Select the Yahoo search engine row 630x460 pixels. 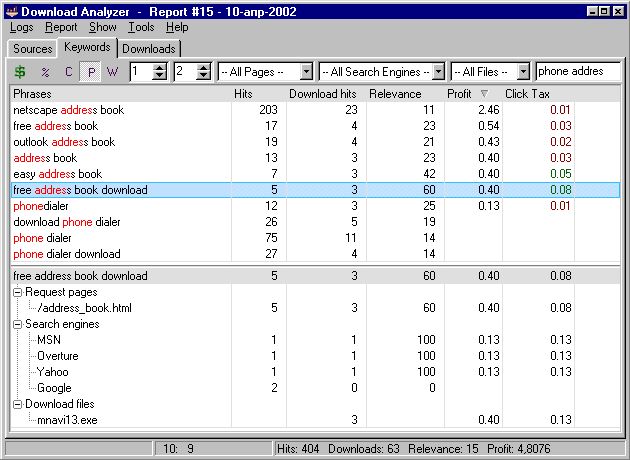[52, 372]
